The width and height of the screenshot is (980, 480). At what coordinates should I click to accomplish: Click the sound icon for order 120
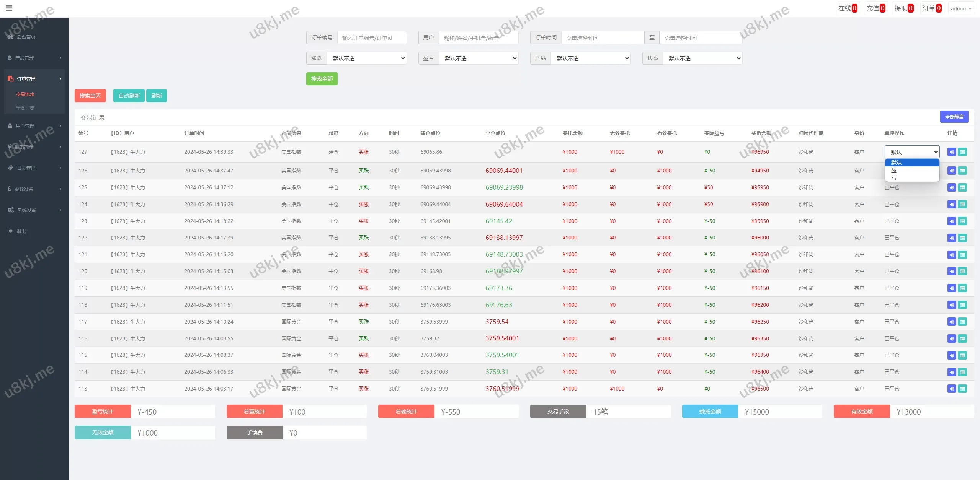pyautogui.click(x=952, y=272)
